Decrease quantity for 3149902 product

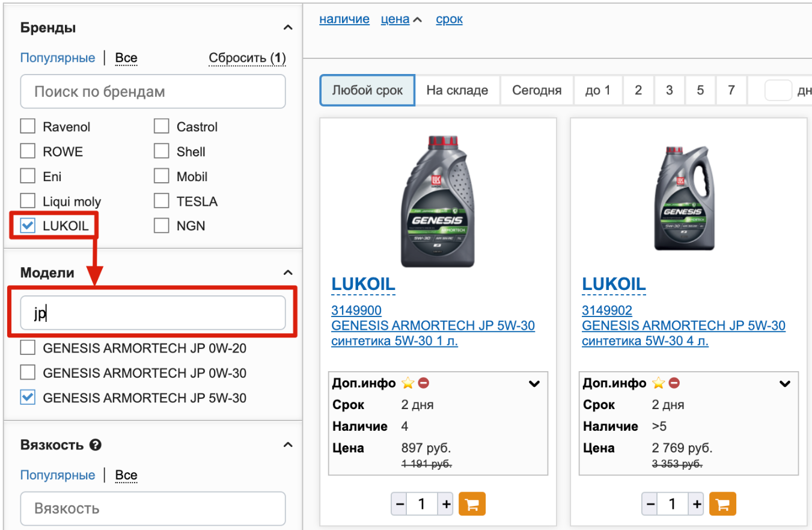[650, 504]
